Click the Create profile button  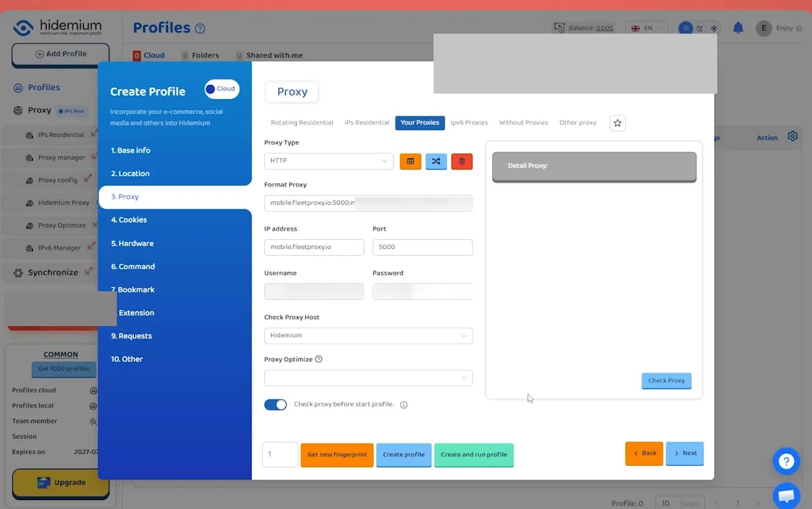coord(404,455)
